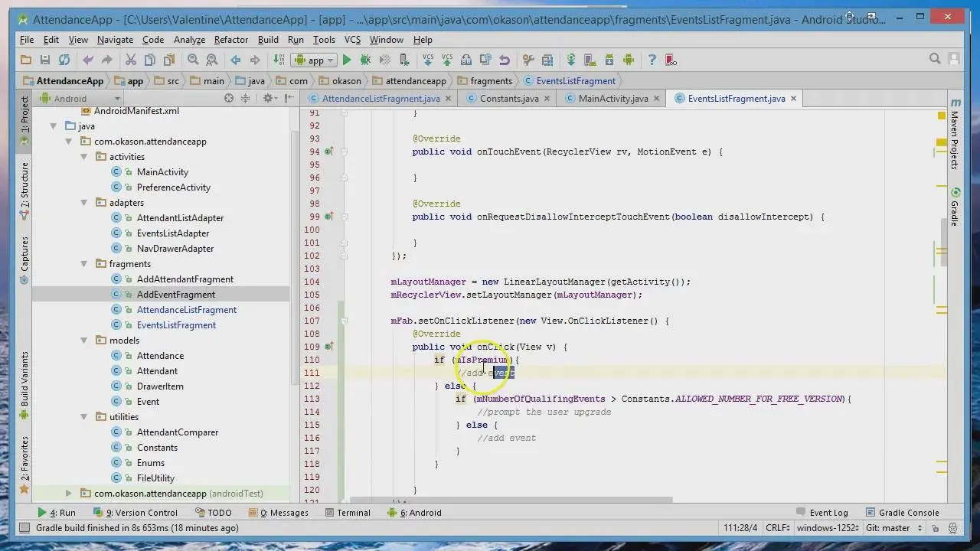Click the Debug bug icon in toolbar
This screenshot has width=980, height=551.
[365, 60]
